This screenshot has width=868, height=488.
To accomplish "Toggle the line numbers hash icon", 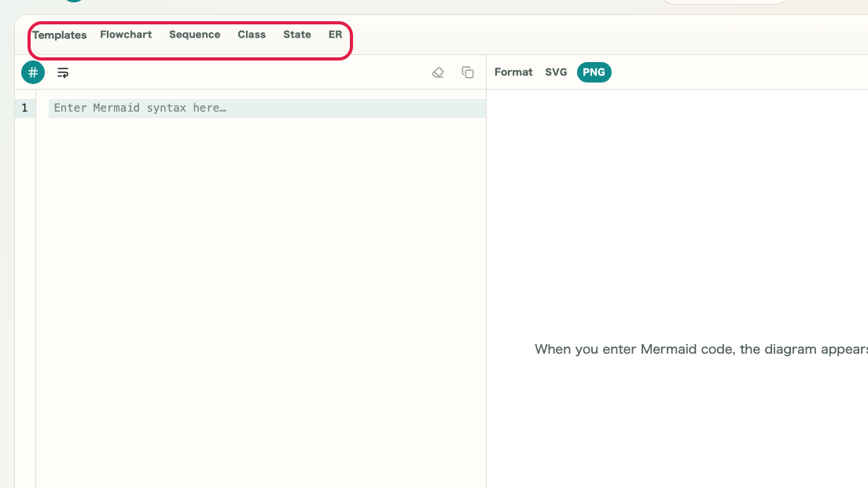I will [x=33, y=72].
